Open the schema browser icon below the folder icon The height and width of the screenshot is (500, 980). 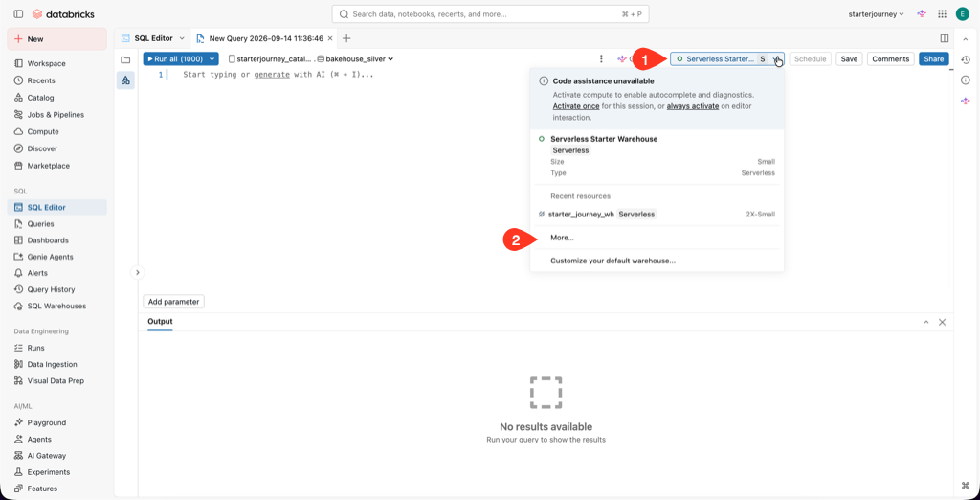tap(125, 80)
